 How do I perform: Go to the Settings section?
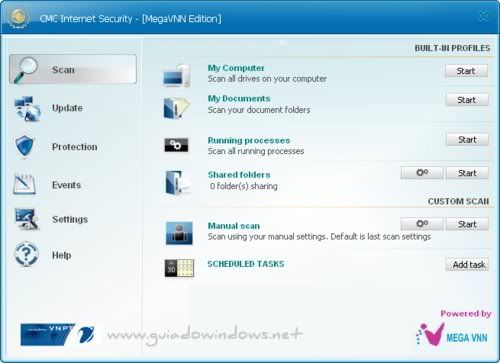70,219
